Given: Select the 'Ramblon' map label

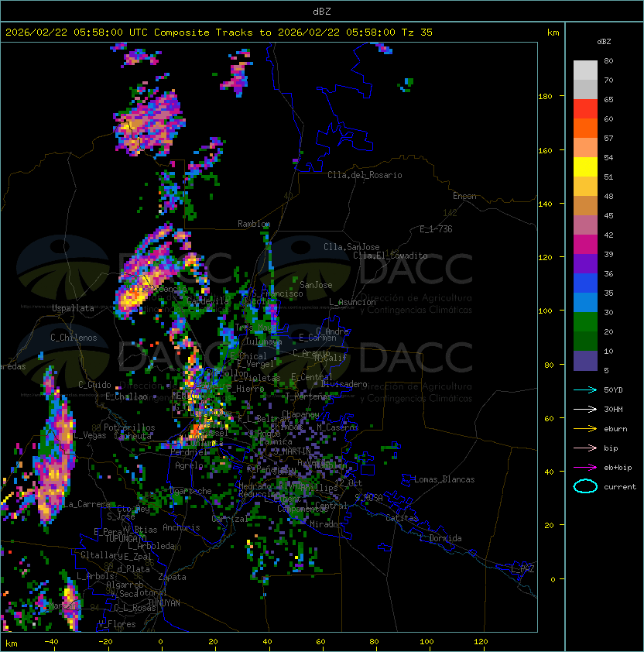Looking at the screenshot, I should point(254,224).
